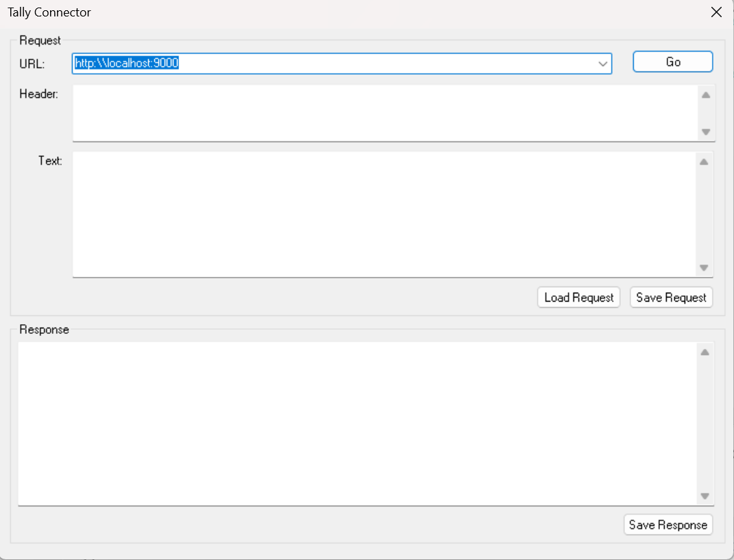Viewport: 734px width, 560px height.
Task: Click the Header text box
Action: [x=384, y=112]
